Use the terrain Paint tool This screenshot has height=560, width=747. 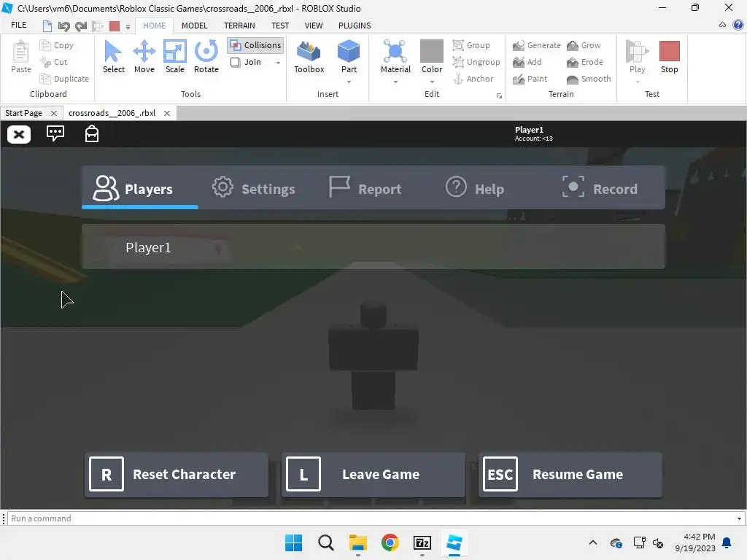pyautogui.click(x=530, y=79)
